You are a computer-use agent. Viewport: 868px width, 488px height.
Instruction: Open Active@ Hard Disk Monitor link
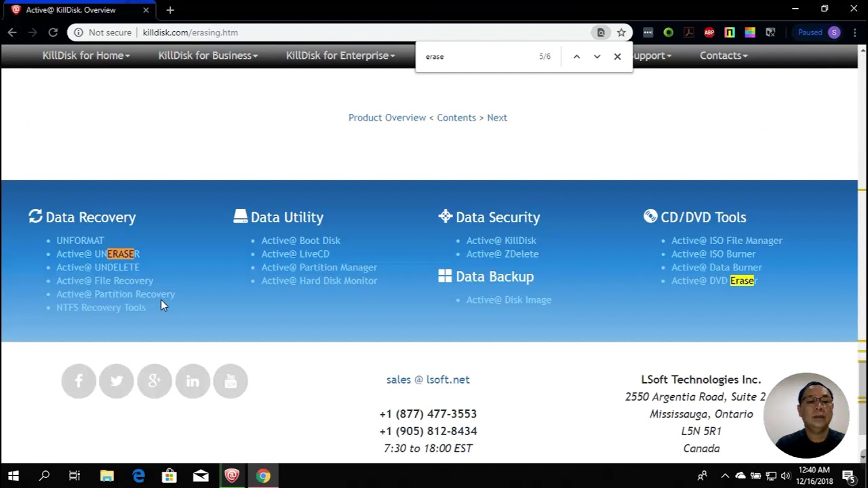tap(319, 281)
